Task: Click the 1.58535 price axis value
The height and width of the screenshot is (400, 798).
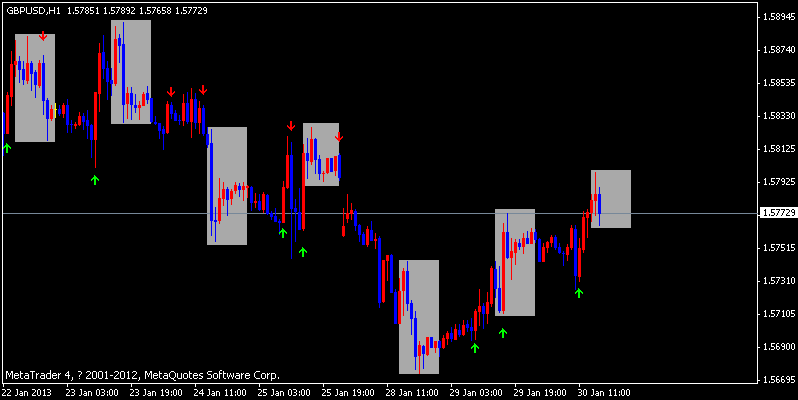Action: pyautogui.click(x=779, y=83)
